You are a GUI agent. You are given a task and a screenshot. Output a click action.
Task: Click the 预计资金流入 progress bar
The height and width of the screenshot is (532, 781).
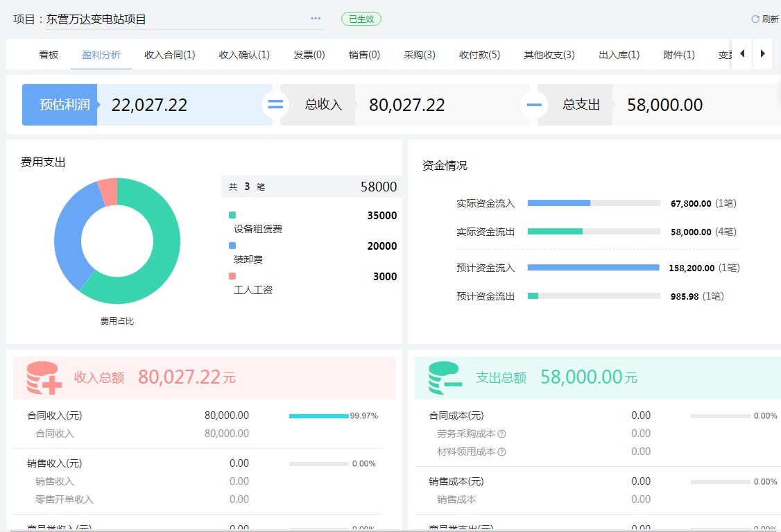(x=594, y=268)
